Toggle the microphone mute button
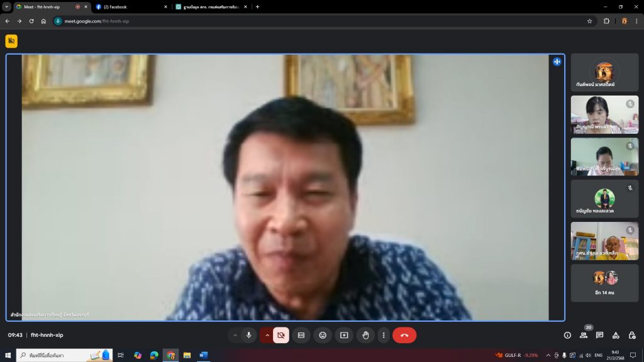 coord(249,336)
